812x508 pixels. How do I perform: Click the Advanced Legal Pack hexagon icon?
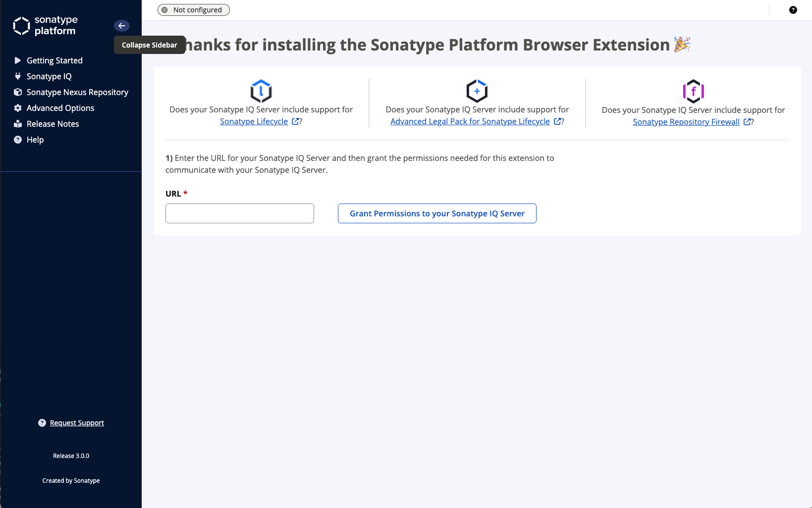(x=477, y=91)
